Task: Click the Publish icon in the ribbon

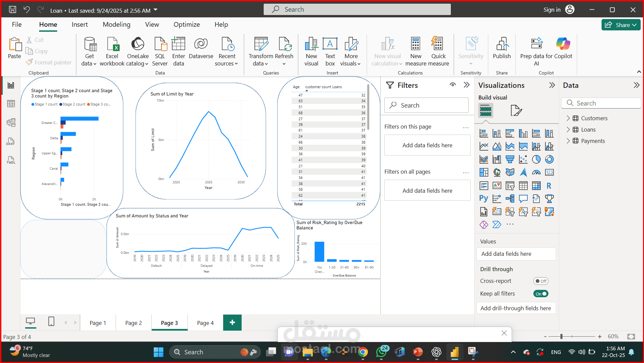Action: [x=502, y=50]
